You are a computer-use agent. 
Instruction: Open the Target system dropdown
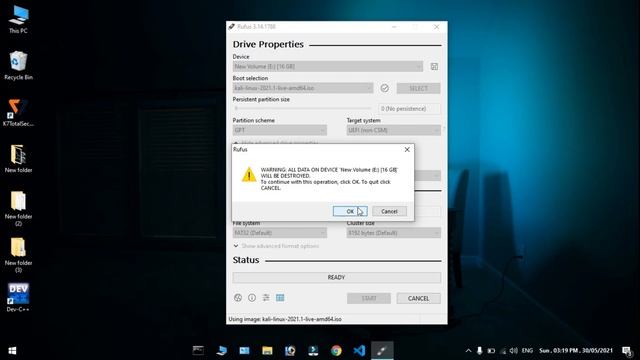pyautogui.click(x=393, y=130)
